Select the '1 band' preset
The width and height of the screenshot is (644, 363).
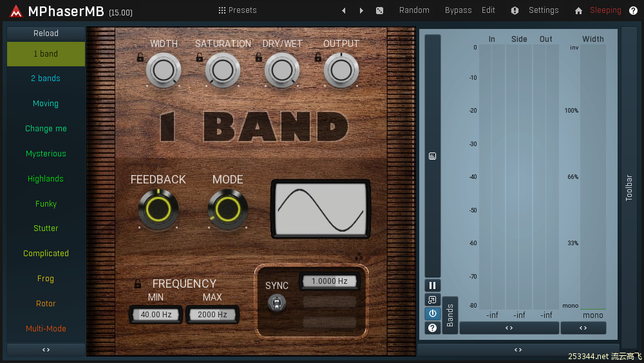pyautogui.click(x=46, y=54)
